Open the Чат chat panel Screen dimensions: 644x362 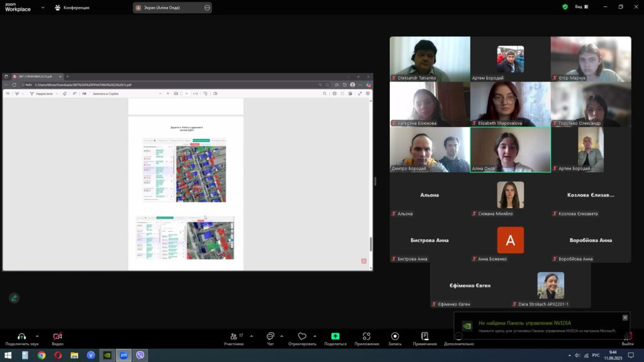270,339
